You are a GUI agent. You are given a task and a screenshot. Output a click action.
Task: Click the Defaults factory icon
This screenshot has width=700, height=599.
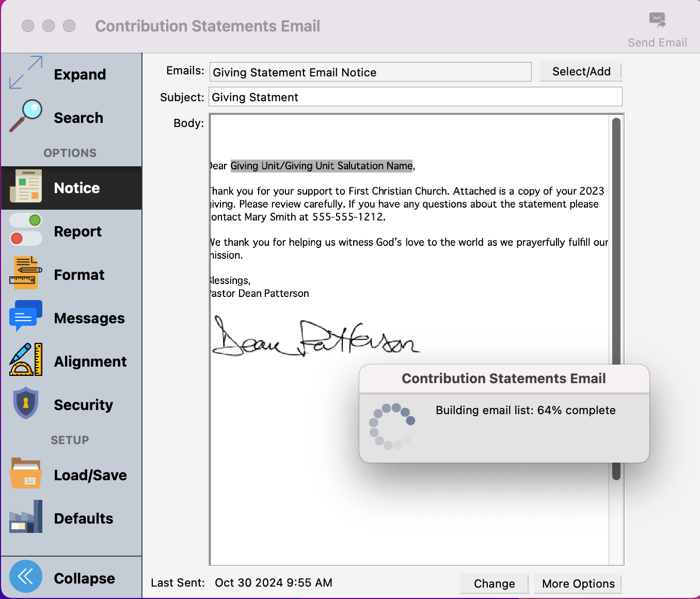tap(26, 517)
